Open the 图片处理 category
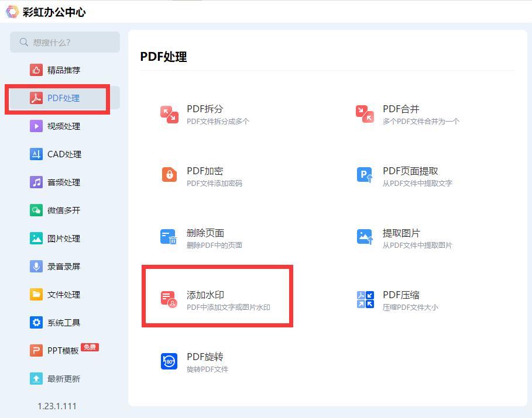532x418 pixels. coord(64,239)
